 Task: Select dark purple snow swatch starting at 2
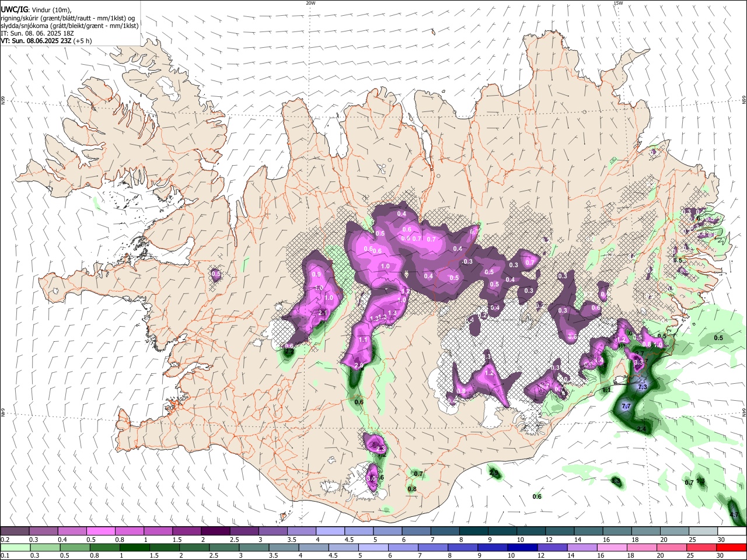(215, 531)
